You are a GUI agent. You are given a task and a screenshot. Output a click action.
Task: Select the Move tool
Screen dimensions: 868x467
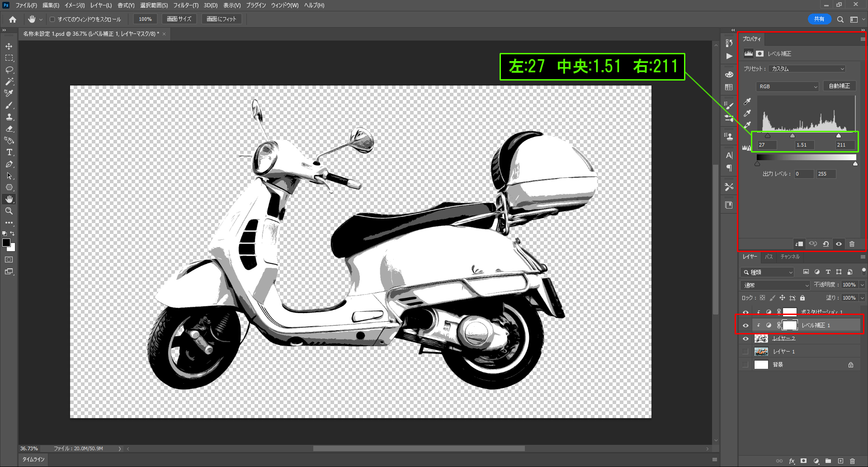point(9,47)
